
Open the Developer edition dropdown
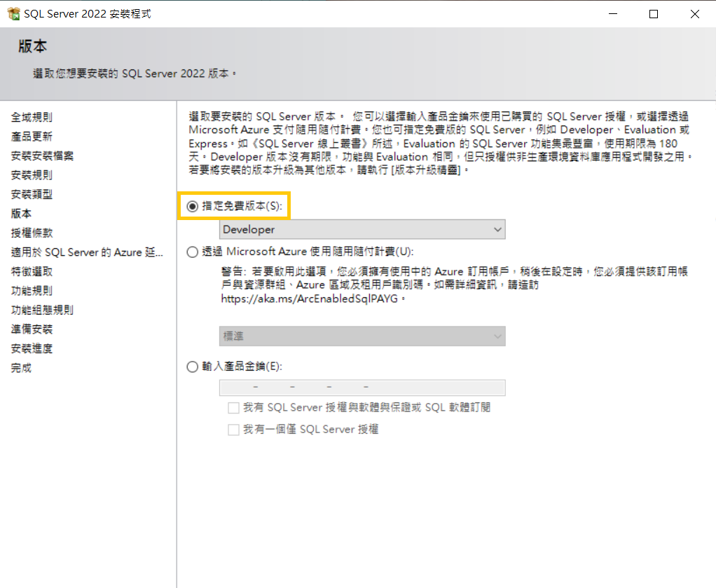[x=362, y=229]
